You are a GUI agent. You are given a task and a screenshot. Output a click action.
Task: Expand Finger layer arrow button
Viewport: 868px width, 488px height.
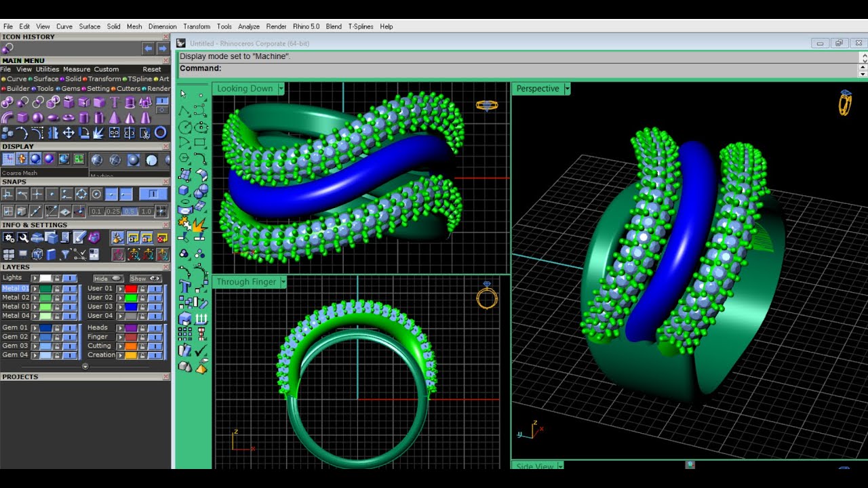pos(120,337)
